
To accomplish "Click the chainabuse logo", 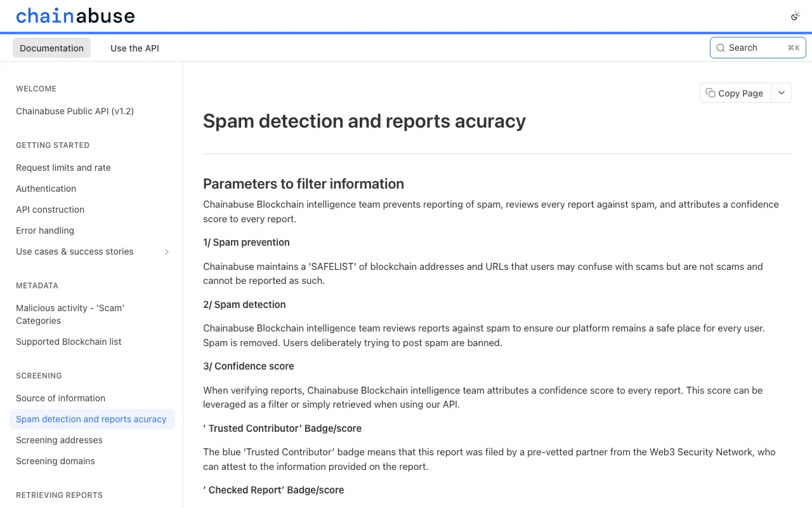I will [x=75, y=16].
